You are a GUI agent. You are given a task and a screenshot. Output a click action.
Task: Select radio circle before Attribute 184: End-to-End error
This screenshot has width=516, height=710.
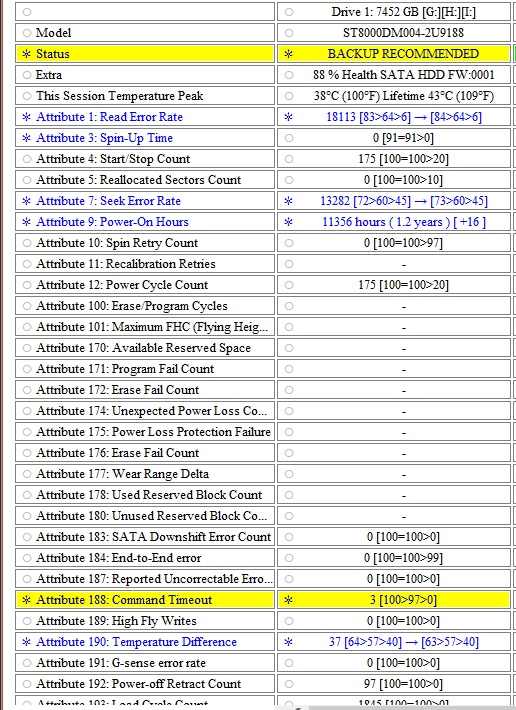pos(27,558)
